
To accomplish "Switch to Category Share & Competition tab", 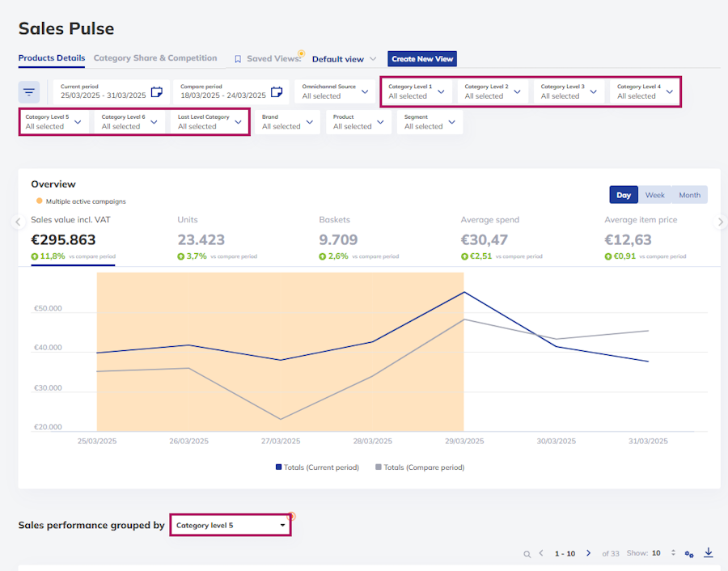I will (x=155, y=58).
